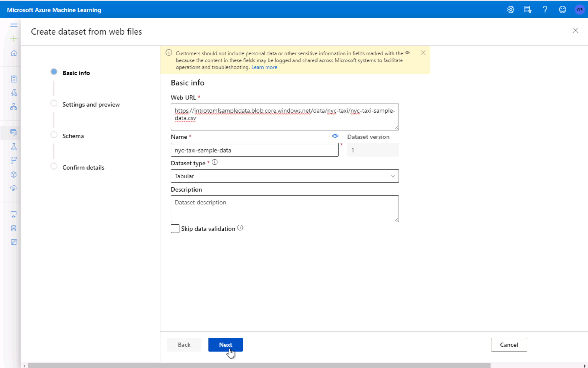Open Automated ML from the sidebar
The width and height of the screenshot is (588, 368).
[14, 93]
